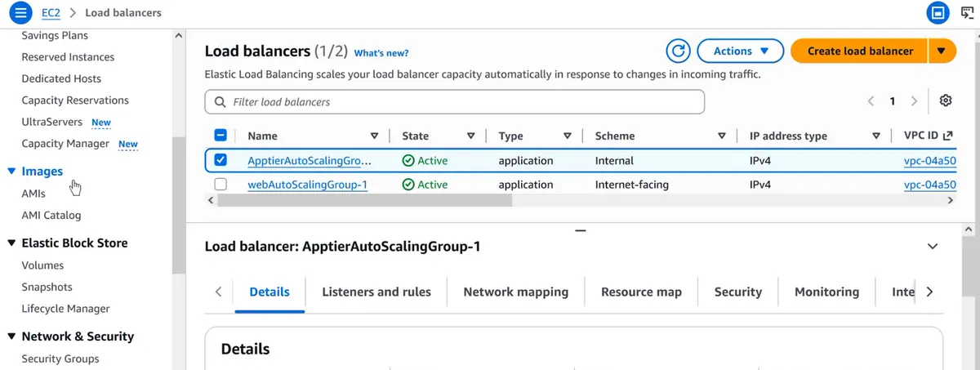Screen dimensions: 980x370
Task: Switch to the Security tab
Action: tap(738, 292)
